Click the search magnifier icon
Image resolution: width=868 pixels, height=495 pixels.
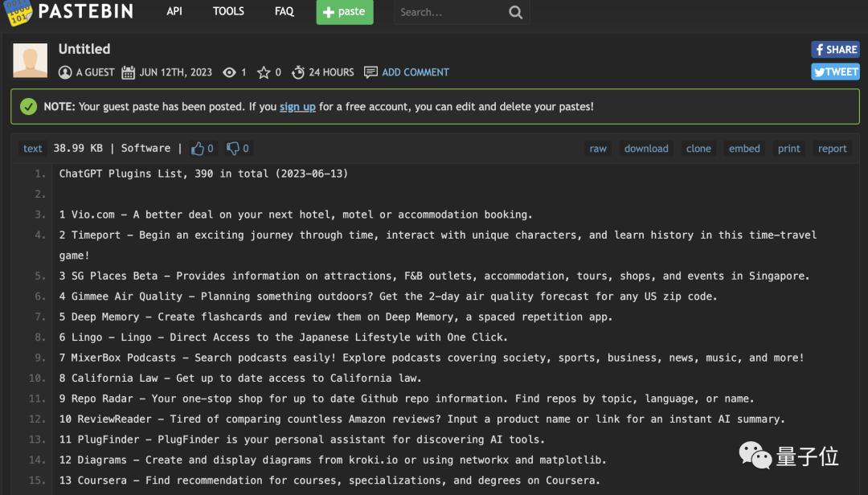coord(515,13)
